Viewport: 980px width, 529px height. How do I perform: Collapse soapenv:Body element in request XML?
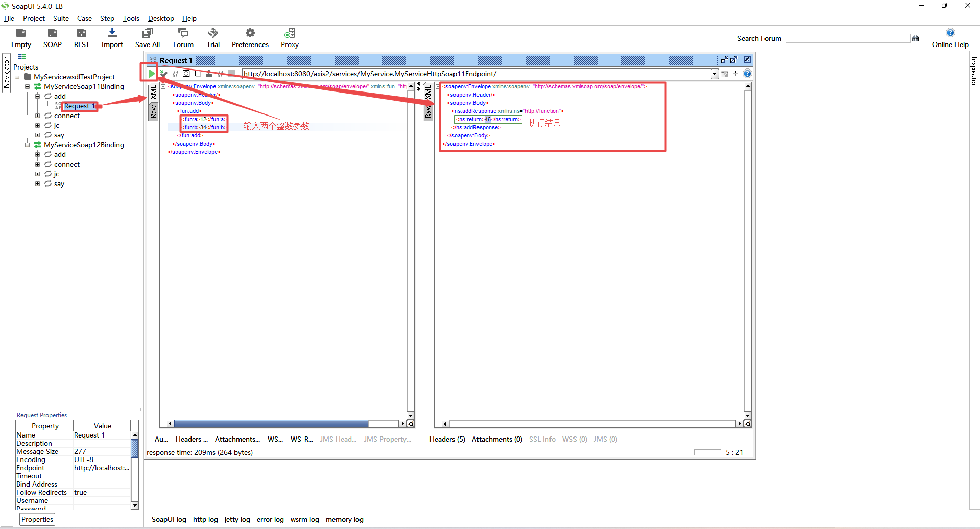[x=163, y=103]
